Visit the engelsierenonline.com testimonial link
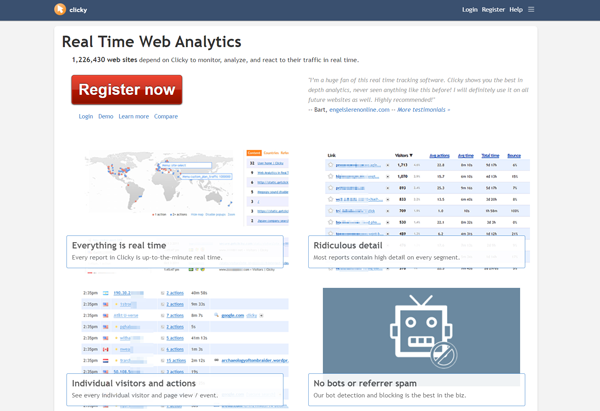This screenshot has width=600, height=411. click(359, 110)
